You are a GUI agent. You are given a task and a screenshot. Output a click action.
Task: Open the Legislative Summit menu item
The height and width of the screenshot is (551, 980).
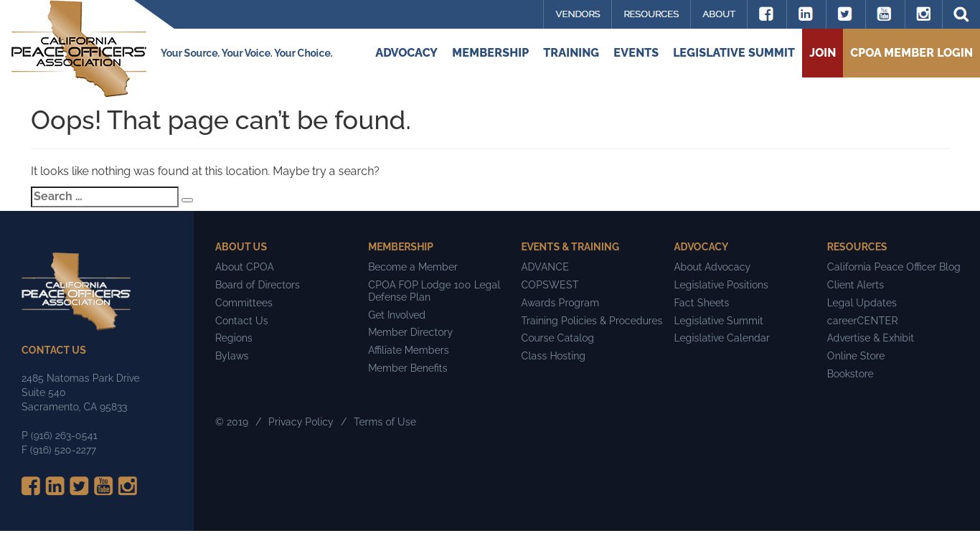tap(734, 53)
